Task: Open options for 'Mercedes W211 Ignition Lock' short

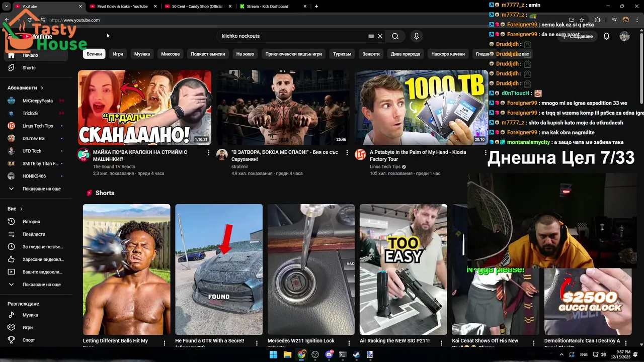Action: pos(349,343)
